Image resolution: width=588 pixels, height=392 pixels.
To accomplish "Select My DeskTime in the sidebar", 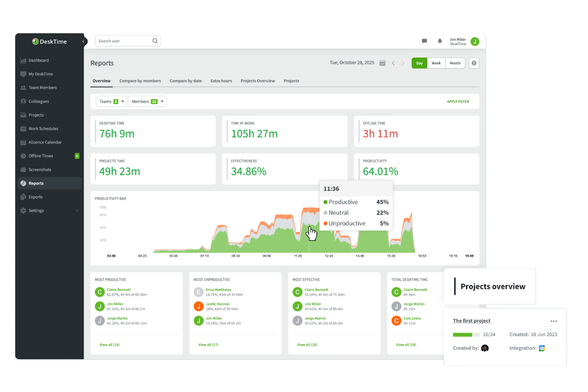I will [40, 74].
